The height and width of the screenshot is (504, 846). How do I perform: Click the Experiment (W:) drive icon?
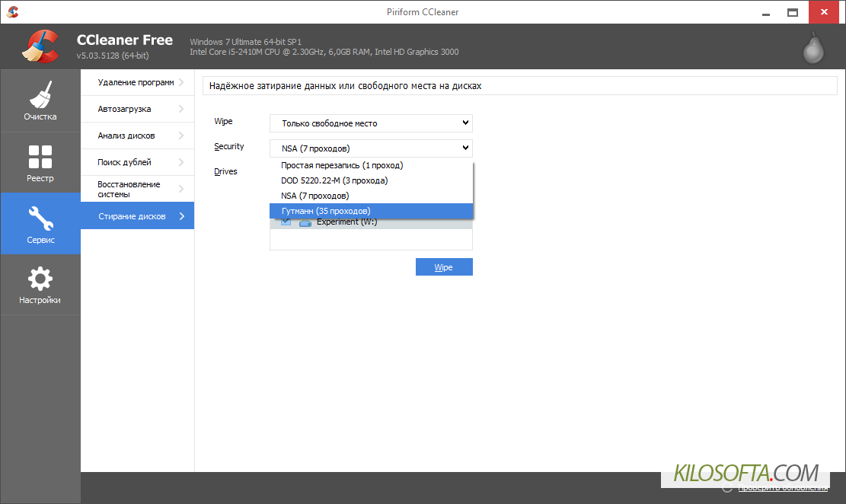point(305,222)
